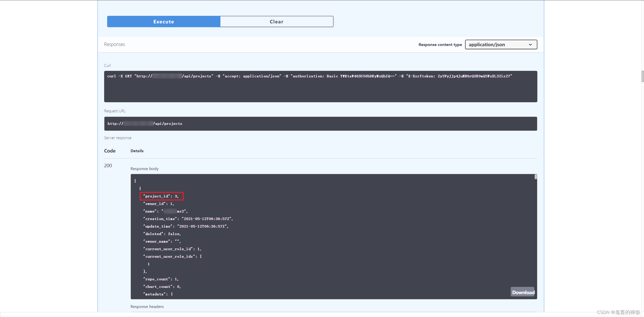Click the "deleted": false line
The height and width of the screenshot is (317, 644).
pos(162,234)
